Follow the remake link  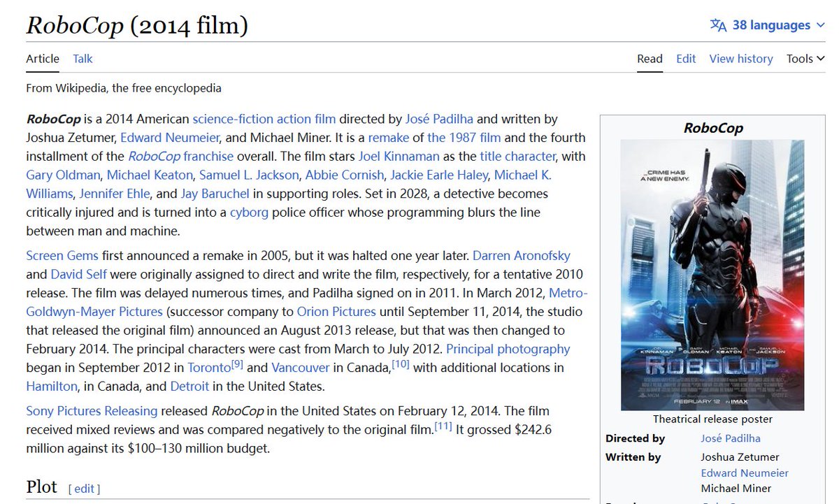pyautogui.click(x=389, y=137)
